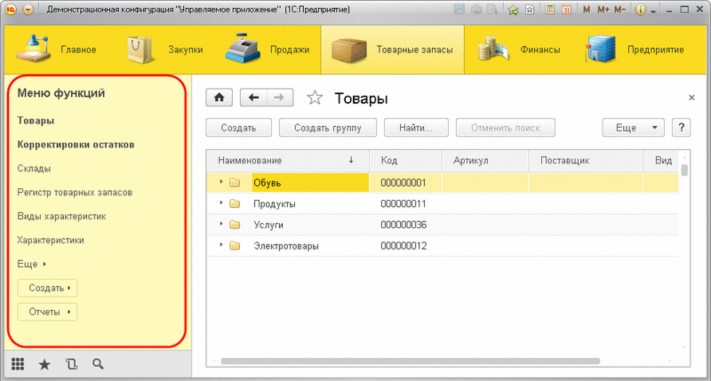Open the calculator icon in title bar
This screenshot has height=381, width=711.
[x=550, y=10]
